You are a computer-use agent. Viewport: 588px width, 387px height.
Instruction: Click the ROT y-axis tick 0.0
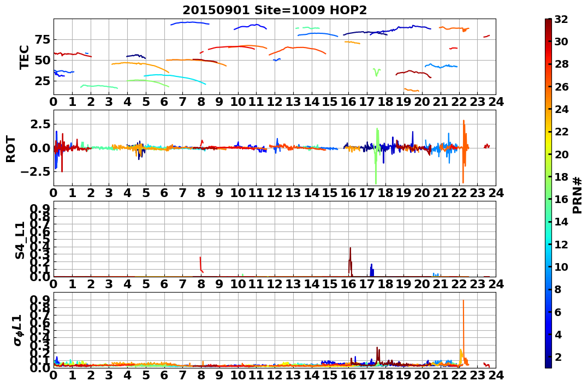point(40,148)
